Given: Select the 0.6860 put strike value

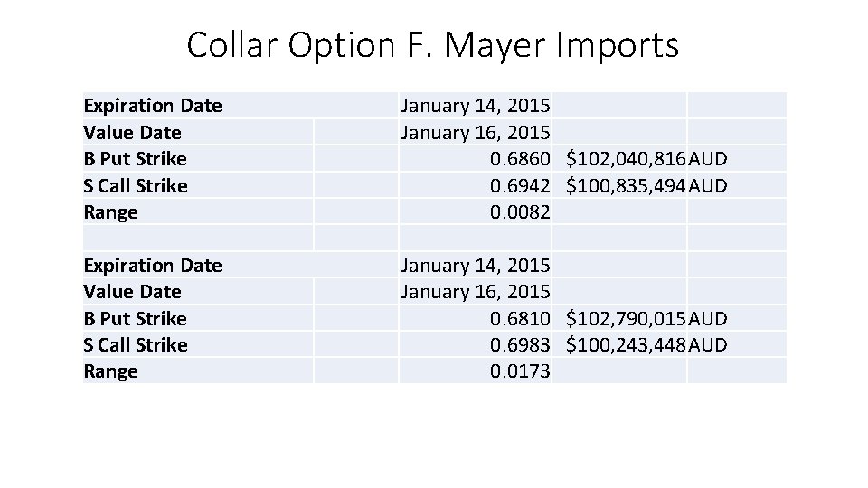Looking at the screenshot, I should [x=520, y=159].
